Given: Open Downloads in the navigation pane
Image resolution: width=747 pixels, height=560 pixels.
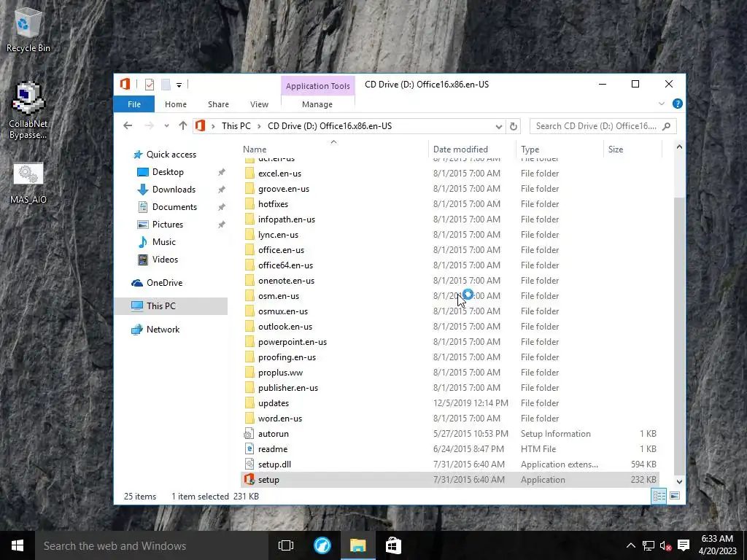Looking at the screenshot, I should 174,190.
